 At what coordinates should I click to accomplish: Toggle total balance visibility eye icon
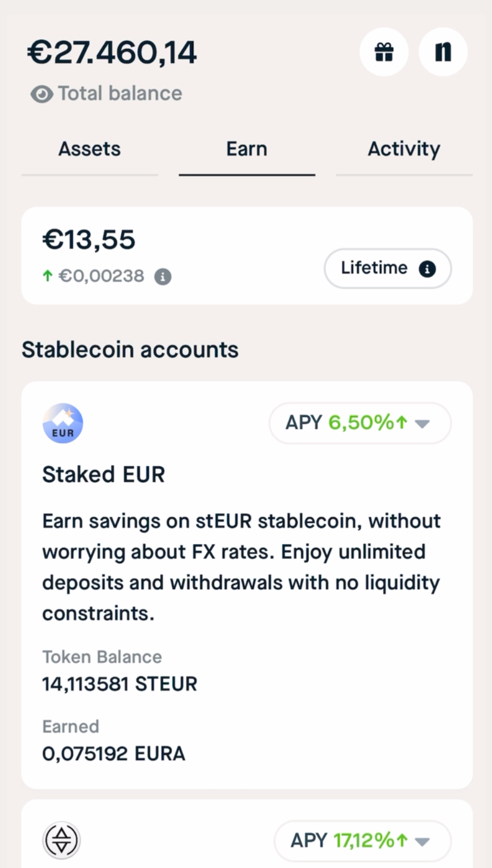tap(42, 94)
